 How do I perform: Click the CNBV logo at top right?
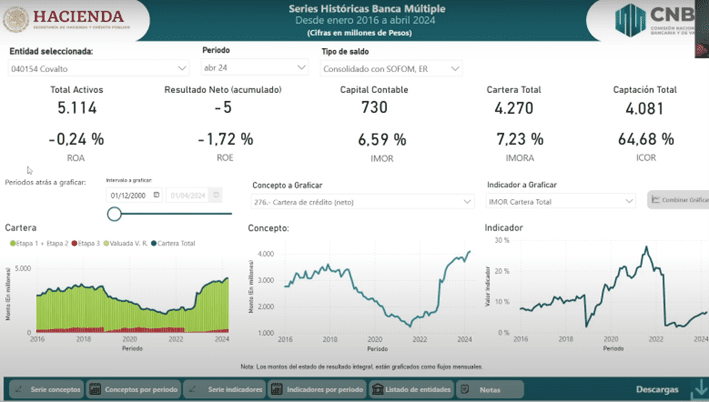[658, 19]
